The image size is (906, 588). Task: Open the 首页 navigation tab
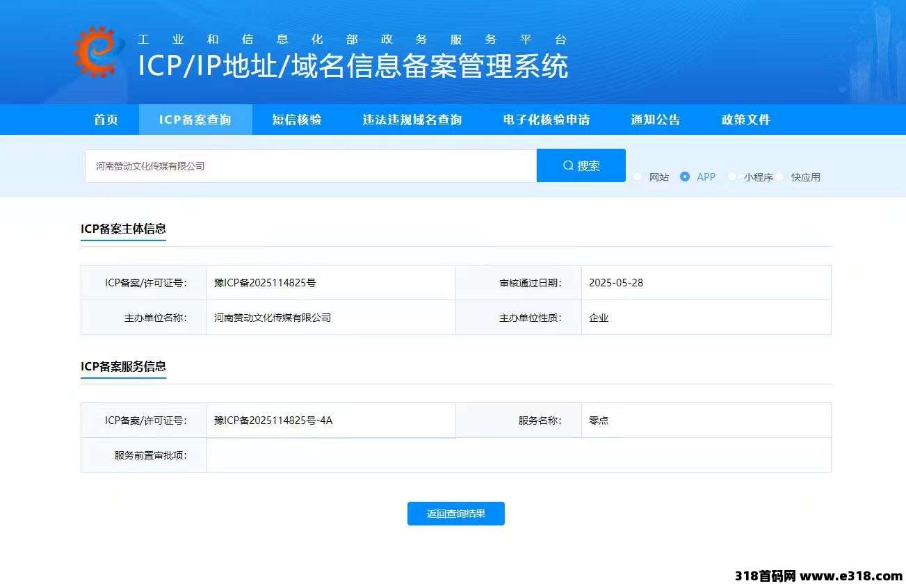coord(106,120)
